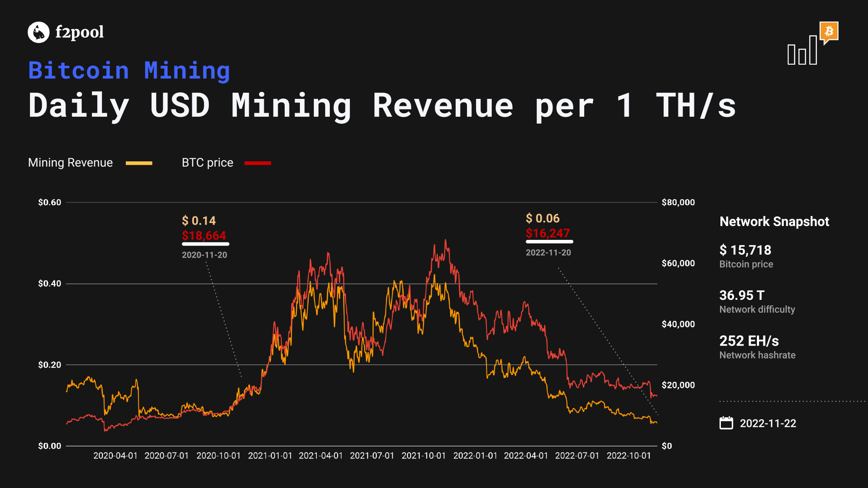Click the 'Mining Revenue' legend label

pyautogui.click(x=70, y=163)
